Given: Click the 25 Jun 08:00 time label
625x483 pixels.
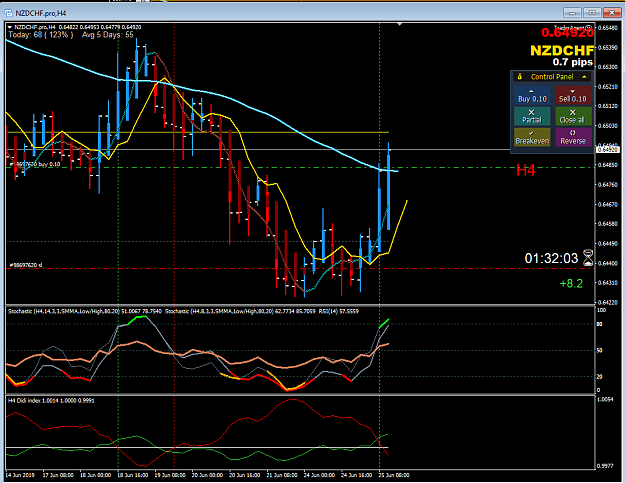Looking at the screenshot, I should (393, 475).
